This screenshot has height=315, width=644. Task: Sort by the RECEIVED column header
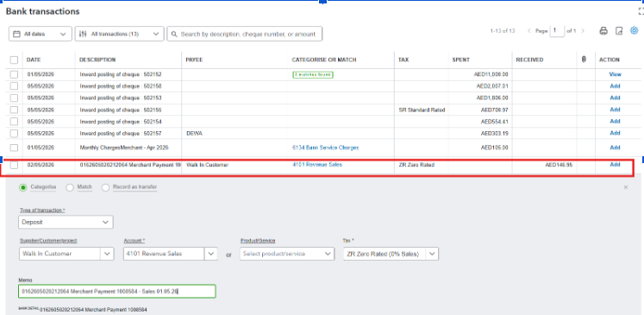[529, 60]
